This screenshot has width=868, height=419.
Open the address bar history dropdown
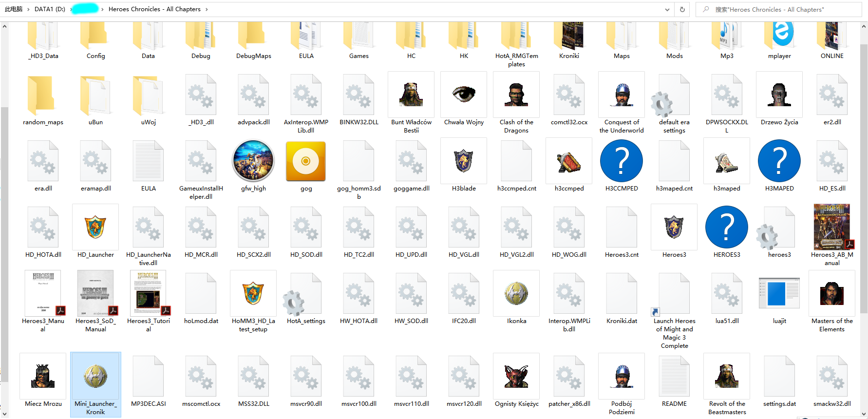click(667, 9)
